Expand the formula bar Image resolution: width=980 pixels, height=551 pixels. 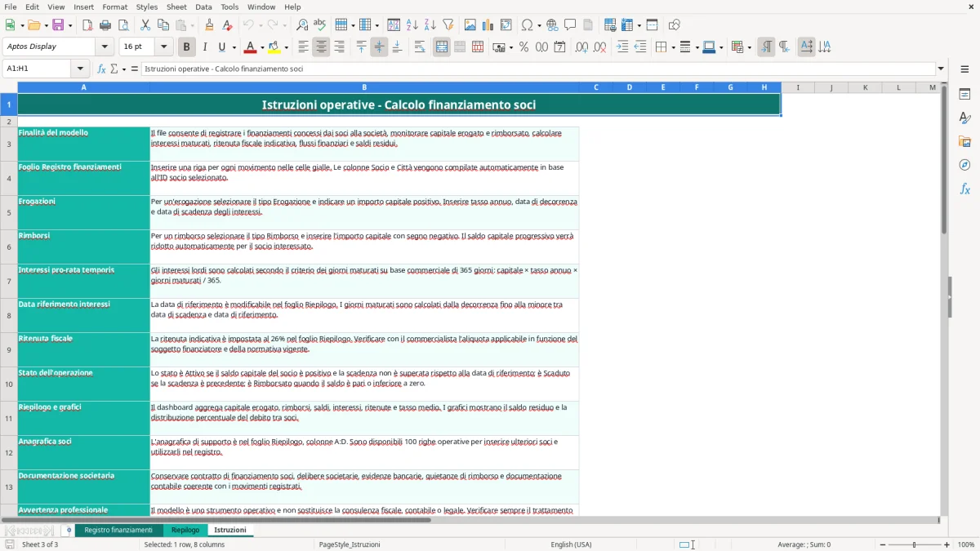941,69
